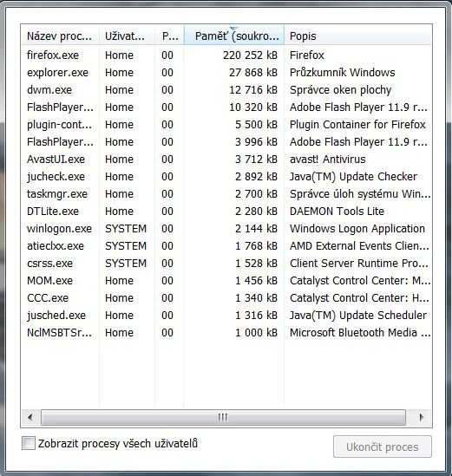Click the right scrollbar arrow

point(421,417)
